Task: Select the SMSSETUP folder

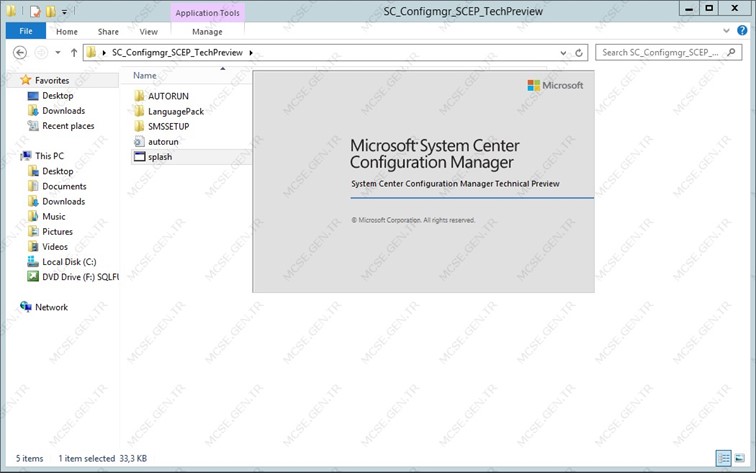Action: pos(168,126)
